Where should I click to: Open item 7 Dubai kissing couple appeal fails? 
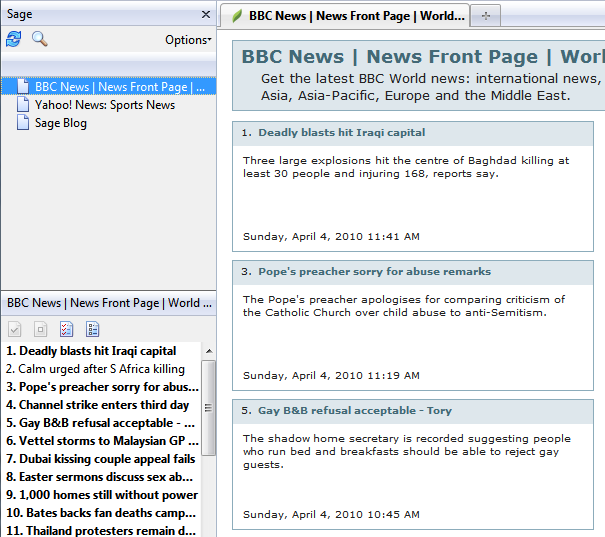(x=101, y=459)
